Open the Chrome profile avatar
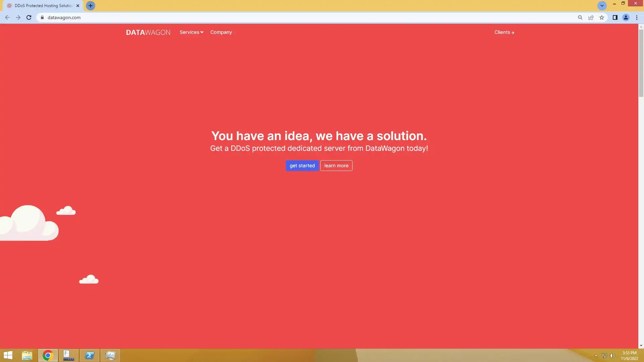This screenshot has width=644, height=362. tap(626, 17)
